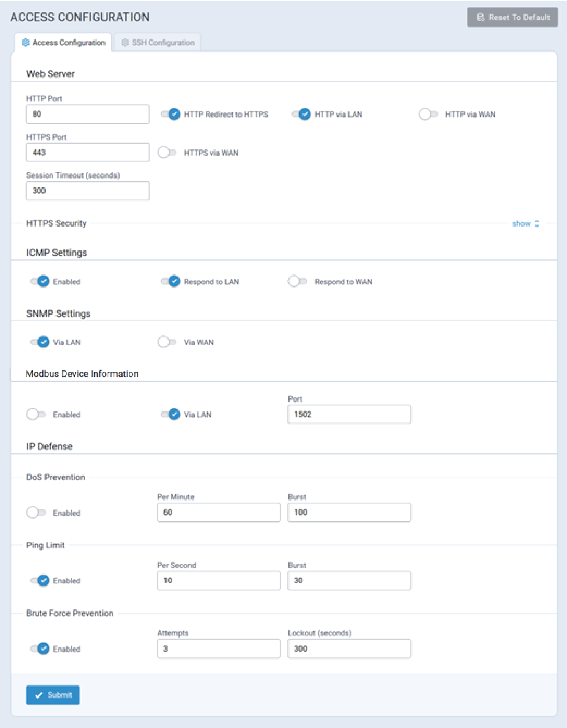Click the Lockout seconds input field
This screenshot has height=728, width=567.
coord(349,648)
